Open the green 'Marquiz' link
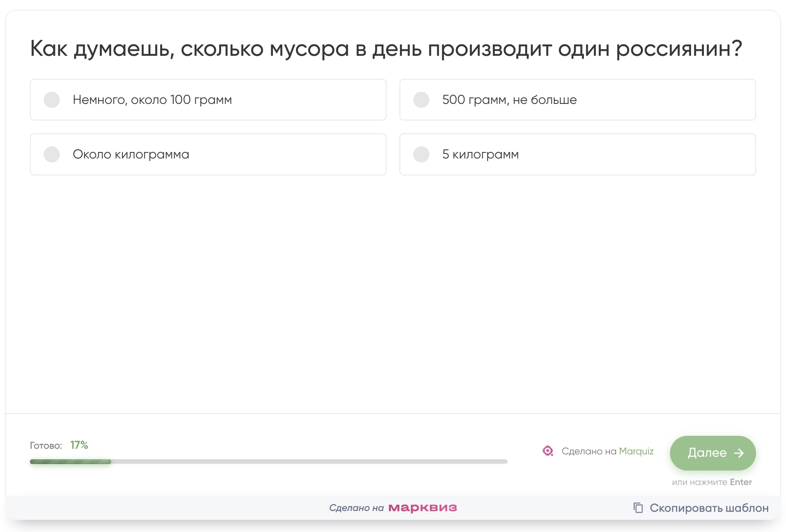 click(x=636, y=451)
